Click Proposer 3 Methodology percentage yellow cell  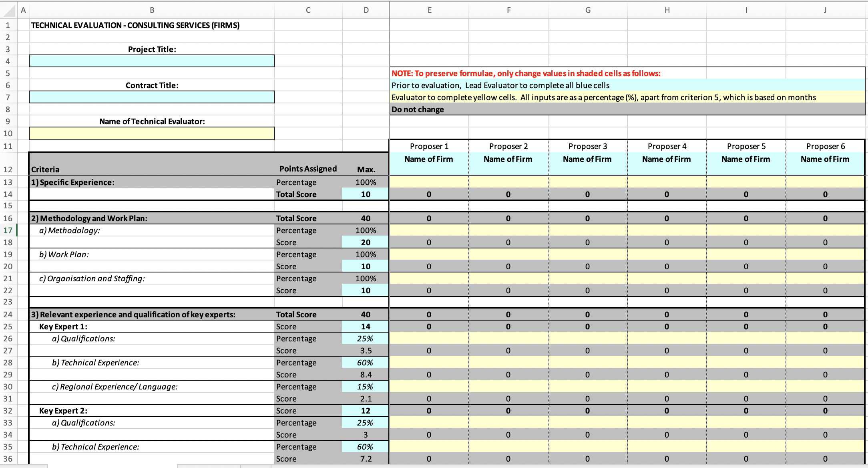[587, 230]
